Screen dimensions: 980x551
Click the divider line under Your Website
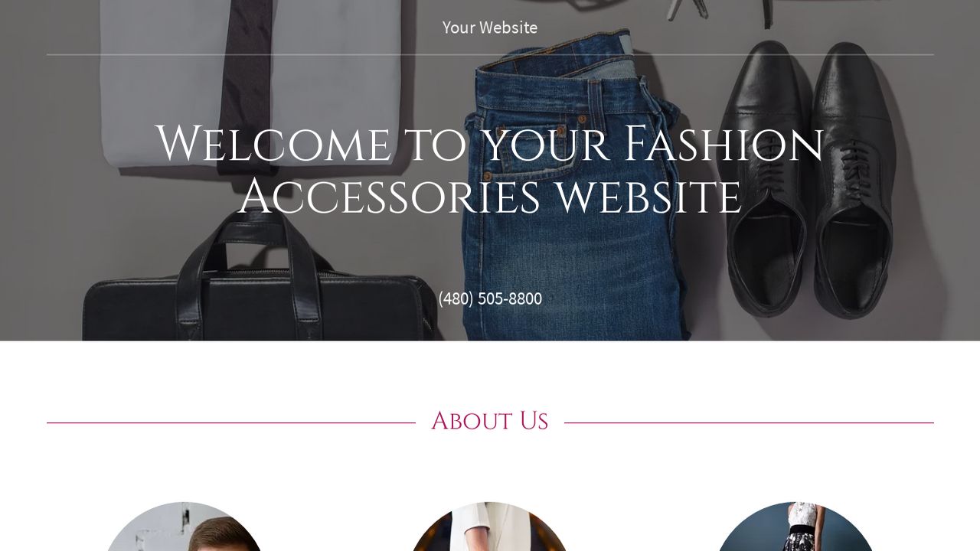[490, 54]
